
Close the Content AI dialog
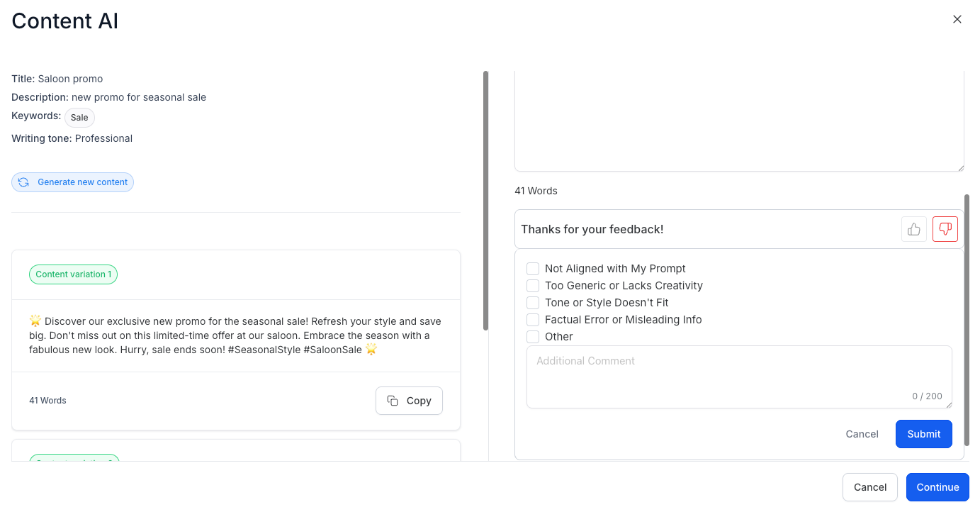(957, 20)
